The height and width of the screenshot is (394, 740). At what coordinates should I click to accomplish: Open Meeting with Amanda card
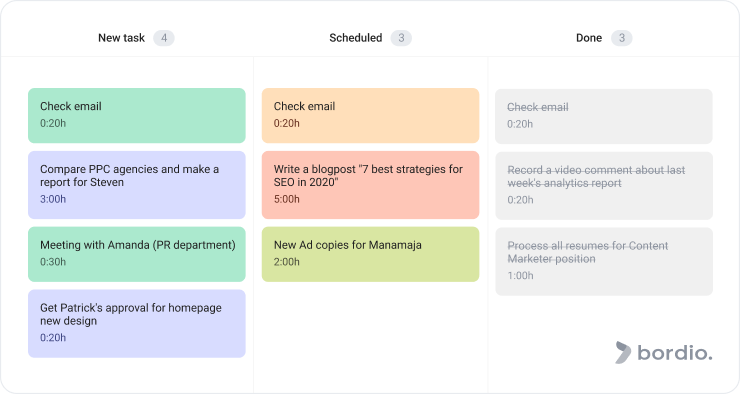click(x=137, y=254)
